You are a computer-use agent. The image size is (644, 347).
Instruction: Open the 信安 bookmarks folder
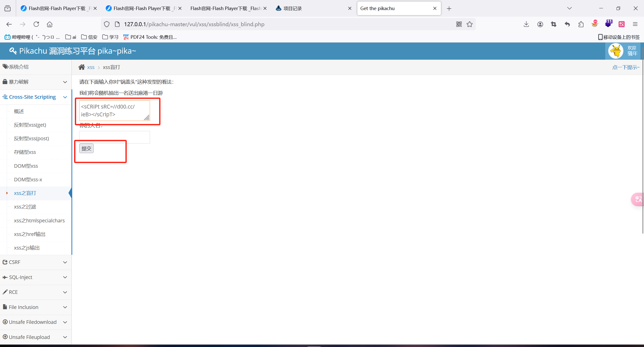click(89, 37)
